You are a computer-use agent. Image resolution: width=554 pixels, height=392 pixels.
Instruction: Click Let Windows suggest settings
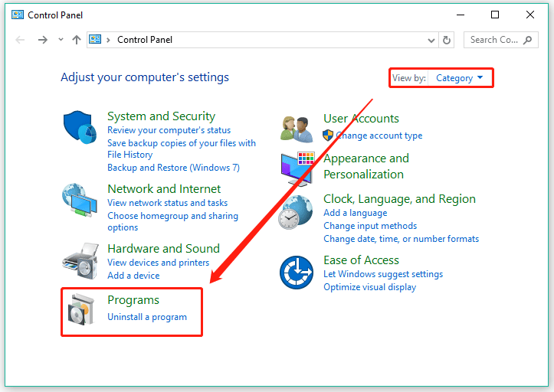click(x=383, y=274)
